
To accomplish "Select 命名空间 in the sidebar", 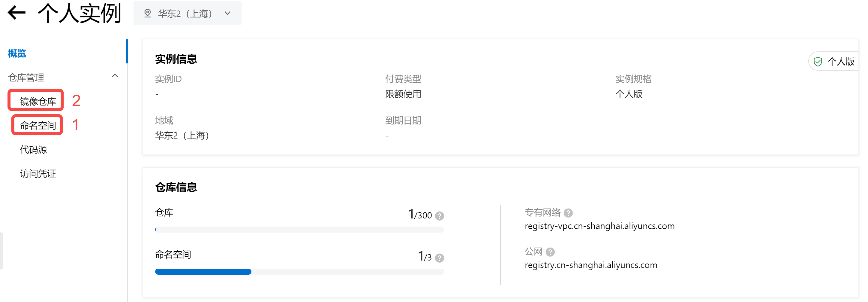I will 38,126.
